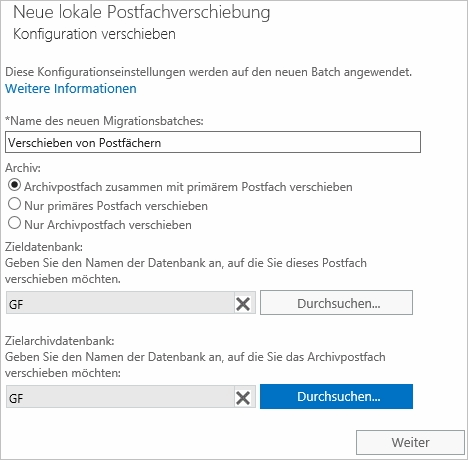This screenshot has height=460, width=468.
Task: Choose the Nur primäres Postfach verschieben radio
Action: point(14,204)
